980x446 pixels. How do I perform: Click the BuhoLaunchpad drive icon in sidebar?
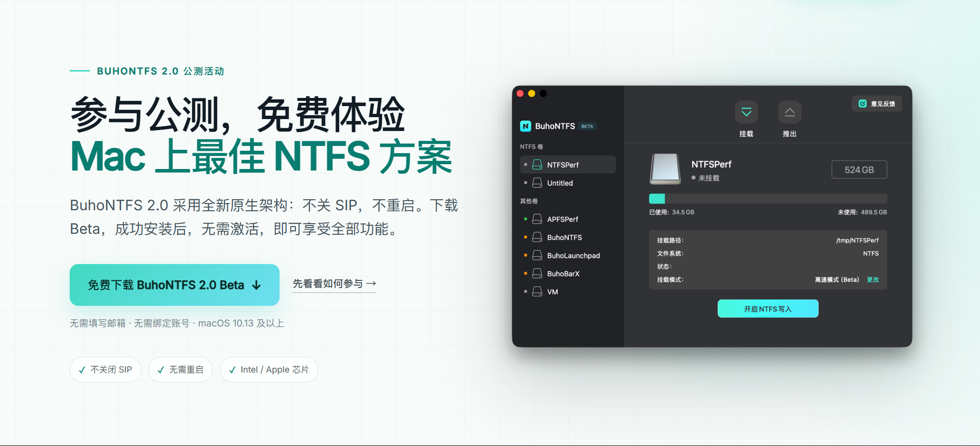click(x=537, y=256)
